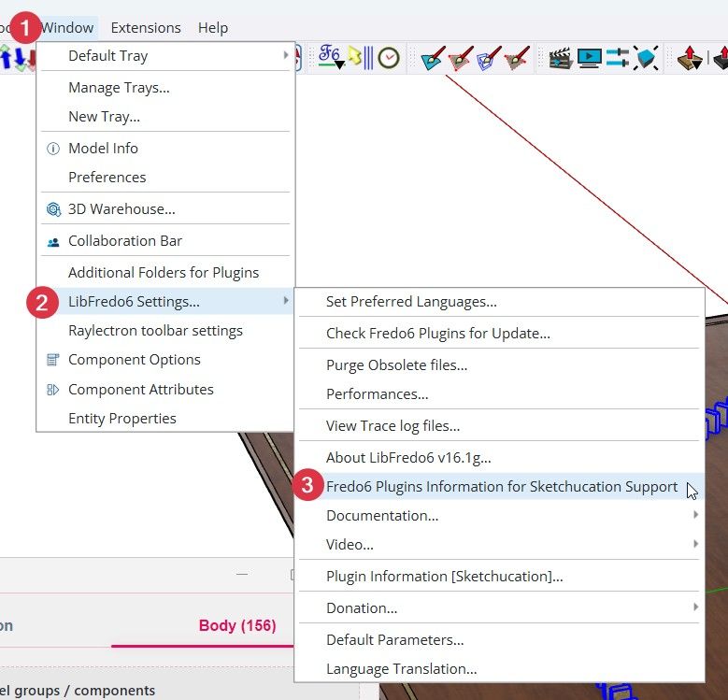Viewport: 728px width, 700px height.
Task: Click the Collaboration Bar people icon
Action: [x=53, y=242]
